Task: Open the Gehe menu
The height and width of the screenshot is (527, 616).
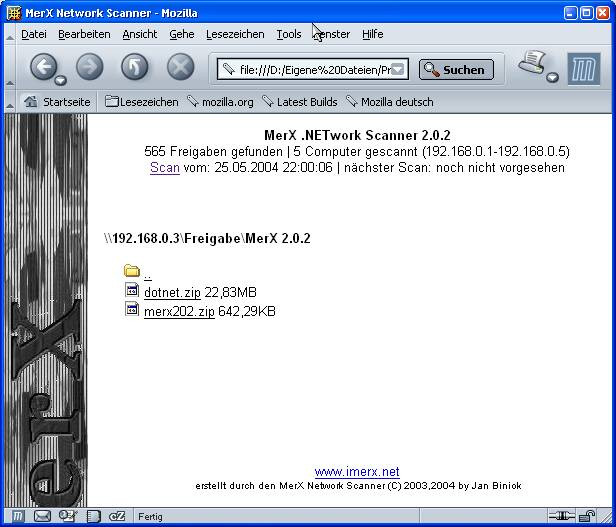Action: (x=182, y=34)
